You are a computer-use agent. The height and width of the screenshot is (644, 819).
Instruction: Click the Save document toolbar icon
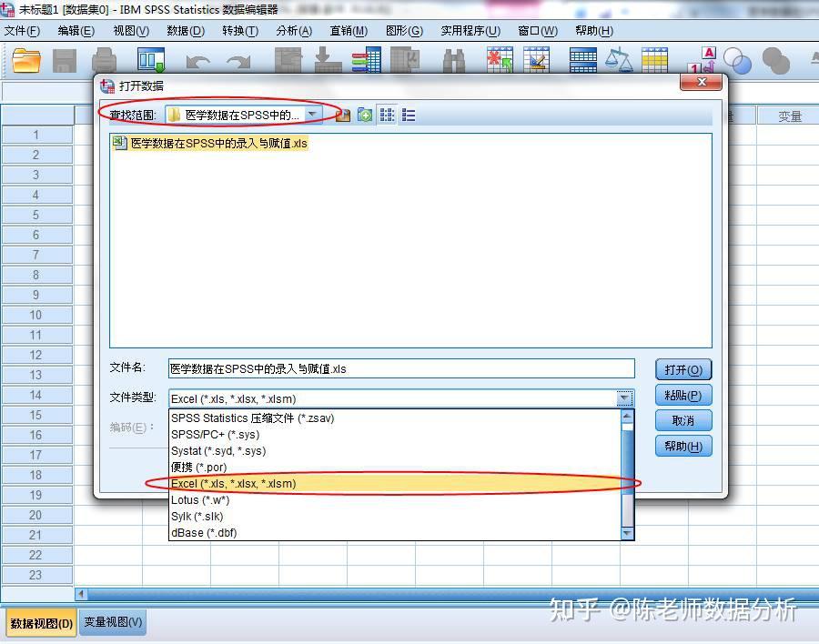(64, 60)
